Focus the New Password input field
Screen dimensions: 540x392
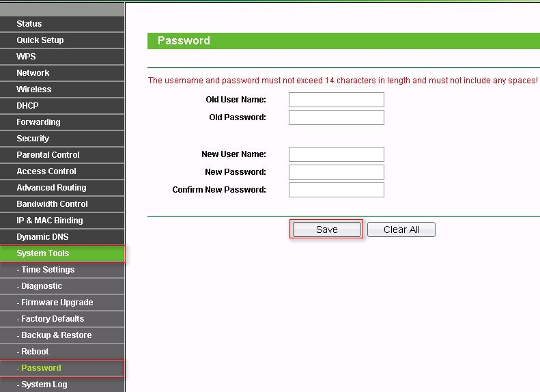pyautogui.click(x=337, y=172)
